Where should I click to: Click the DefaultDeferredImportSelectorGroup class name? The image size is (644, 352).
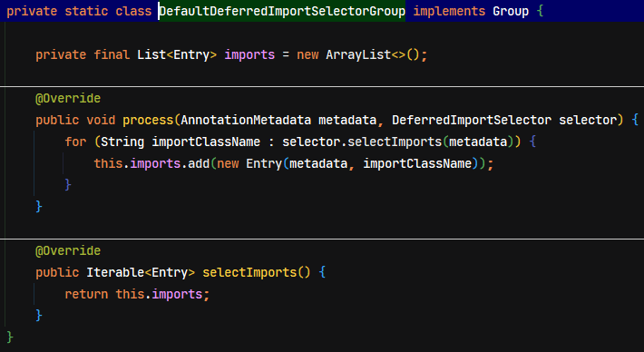click(282, 11)
